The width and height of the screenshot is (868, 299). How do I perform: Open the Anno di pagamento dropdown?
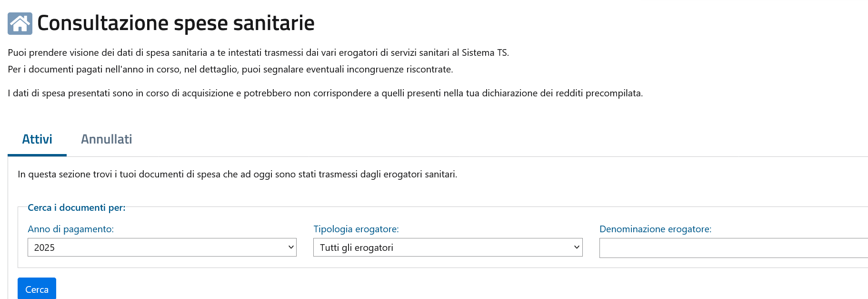click(x=162, y=247)
